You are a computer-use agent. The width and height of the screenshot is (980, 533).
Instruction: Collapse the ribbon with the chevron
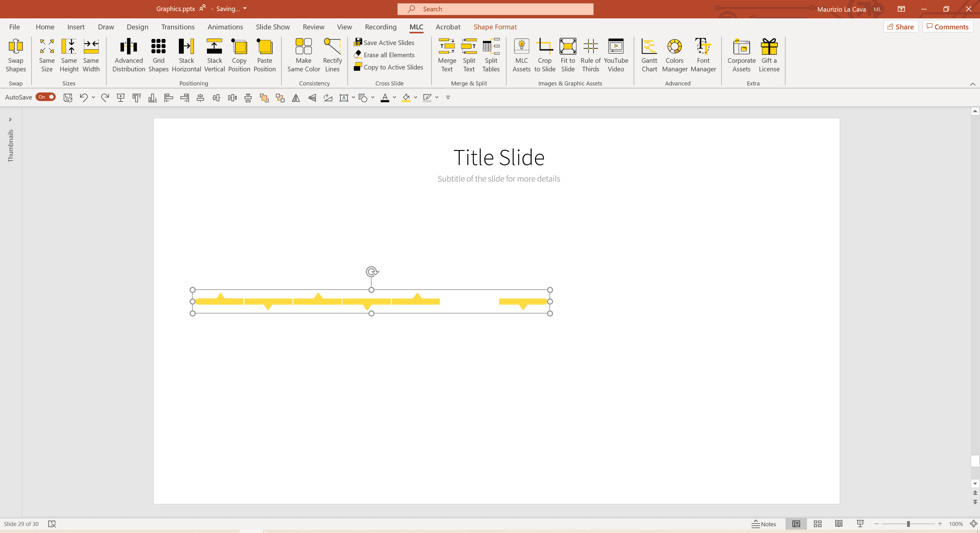tap(972, 84)
